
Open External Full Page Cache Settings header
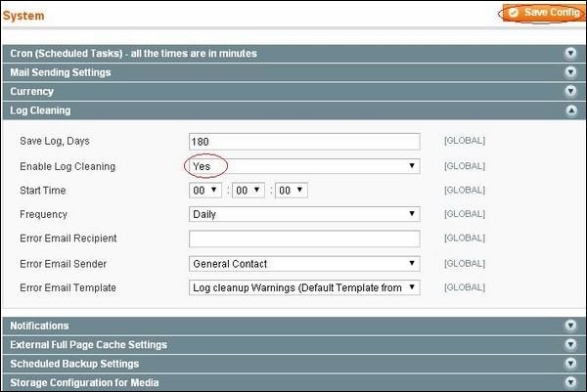[294, 344]
